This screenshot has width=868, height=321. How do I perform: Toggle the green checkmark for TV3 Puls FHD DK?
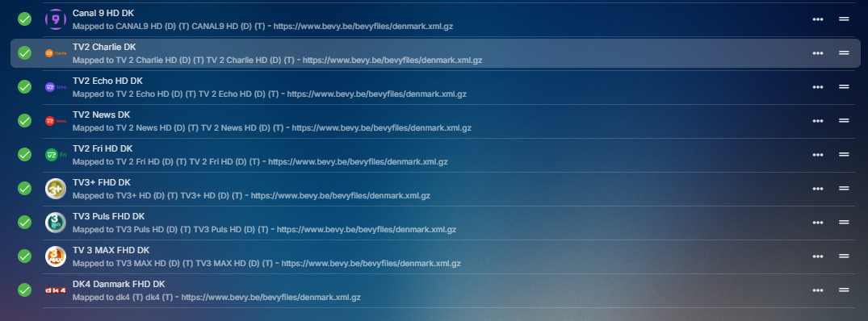pyautogui.click(x=24, y=222)
